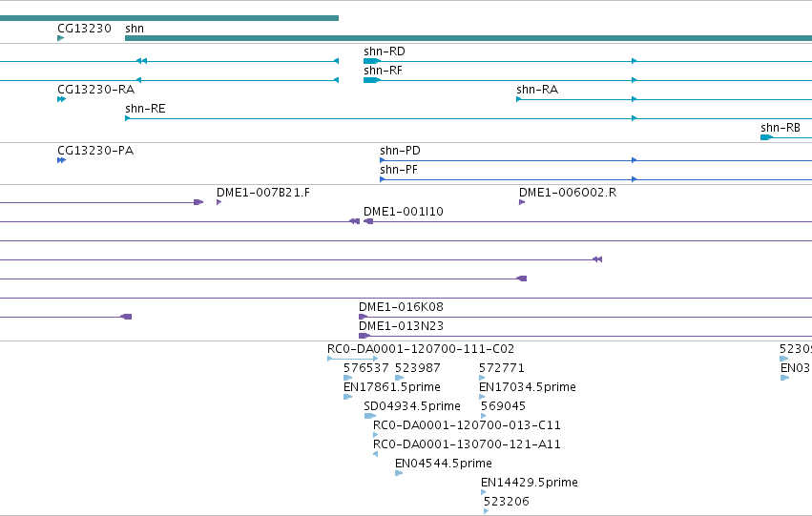The height and width of the screenshot is (516, 812).
Task: Click the DME1-006O02.R feature arrow
Action: 522,202
